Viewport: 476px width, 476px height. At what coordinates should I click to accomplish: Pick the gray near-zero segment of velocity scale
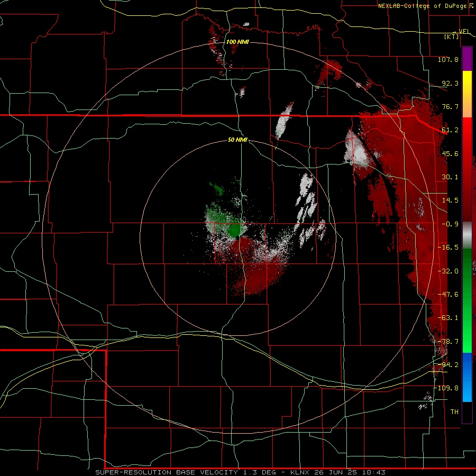[x=467, y=235]
